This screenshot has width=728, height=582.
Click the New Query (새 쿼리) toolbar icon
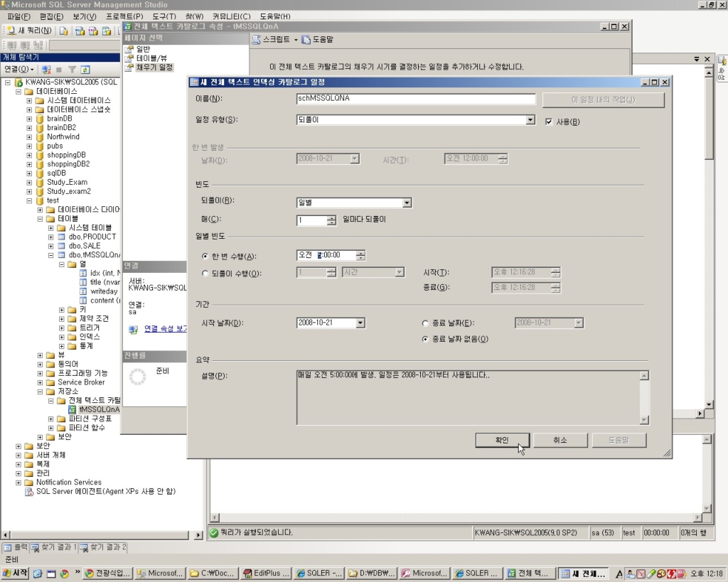click(11, 31)
